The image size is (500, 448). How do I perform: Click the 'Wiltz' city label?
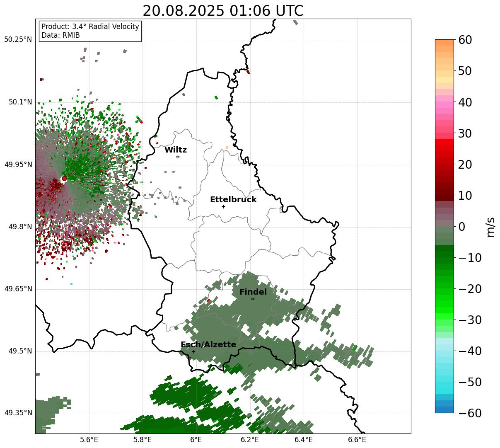click(176, 150)
